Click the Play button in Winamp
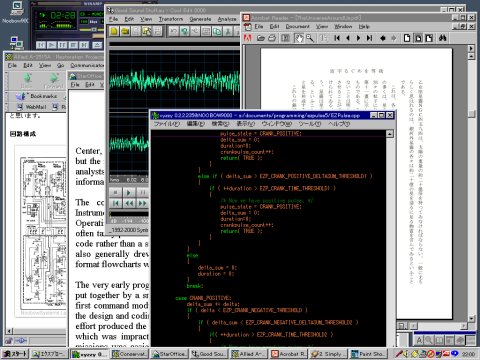 coord(51,45)
